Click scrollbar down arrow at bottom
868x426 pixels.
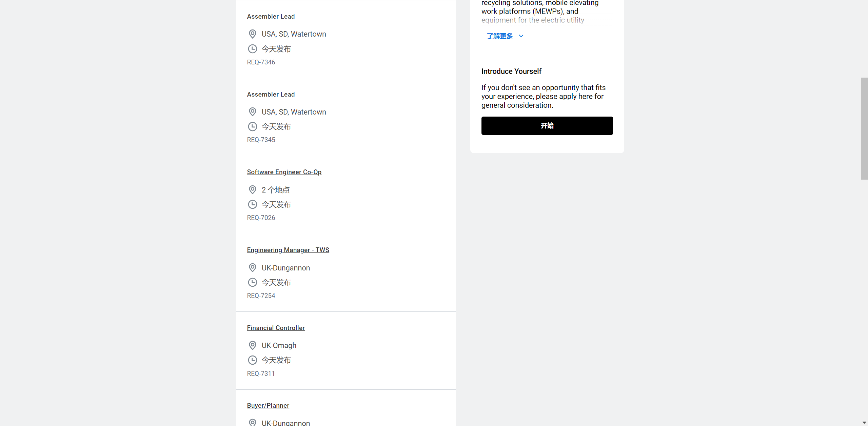pos(864,423)
